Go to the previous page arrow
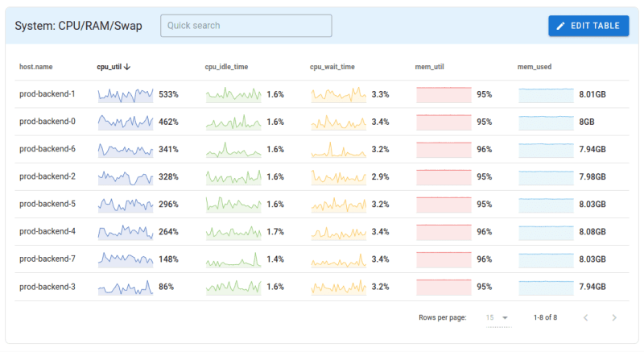The height and width of the screenshot is (352, 644). coord(585,317)
